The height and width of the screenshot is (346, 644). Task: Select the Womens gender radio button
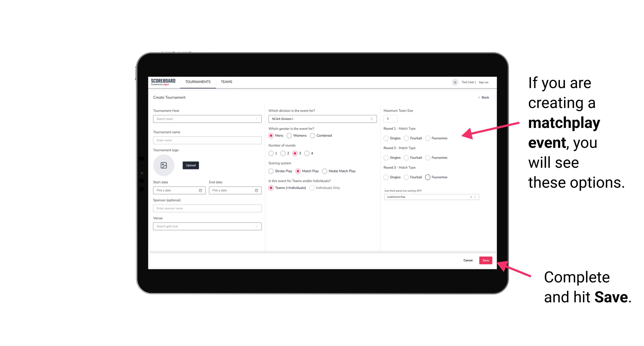(290, 135)
